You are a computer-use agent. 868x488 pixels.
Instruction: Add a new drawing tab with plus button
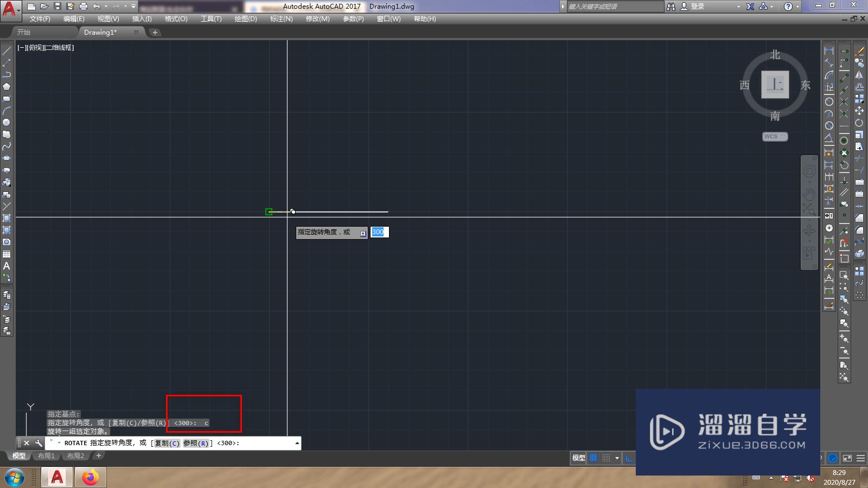pos(155,33)
